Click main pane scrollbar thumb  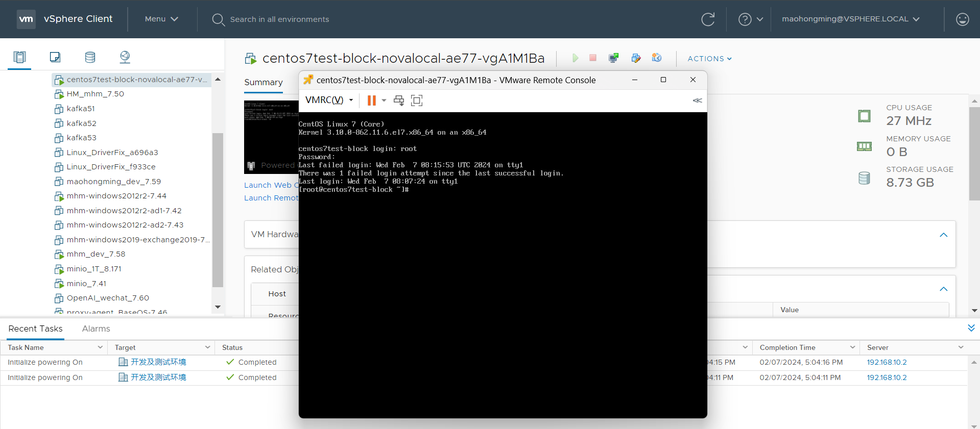tap(974, 153)
